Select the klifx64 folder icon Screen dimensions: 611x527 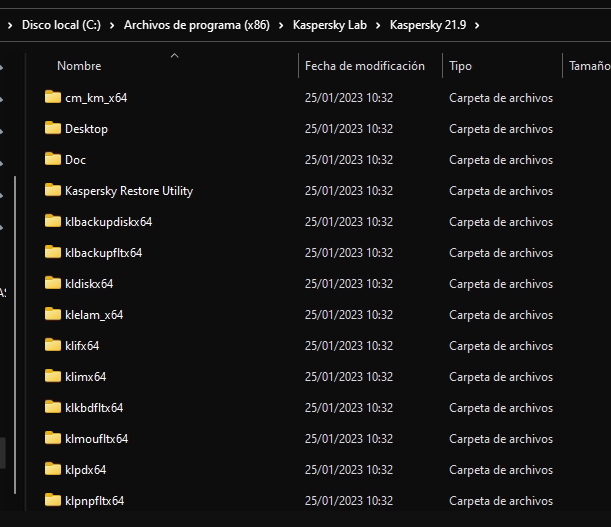point(53,345)
